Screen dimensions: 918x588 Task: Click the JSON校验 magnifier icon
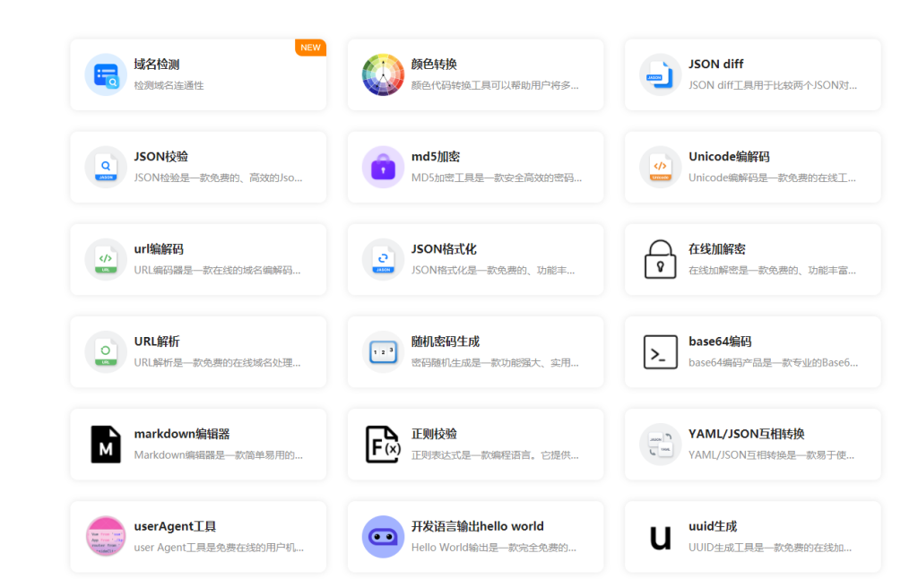coord(104,167)
